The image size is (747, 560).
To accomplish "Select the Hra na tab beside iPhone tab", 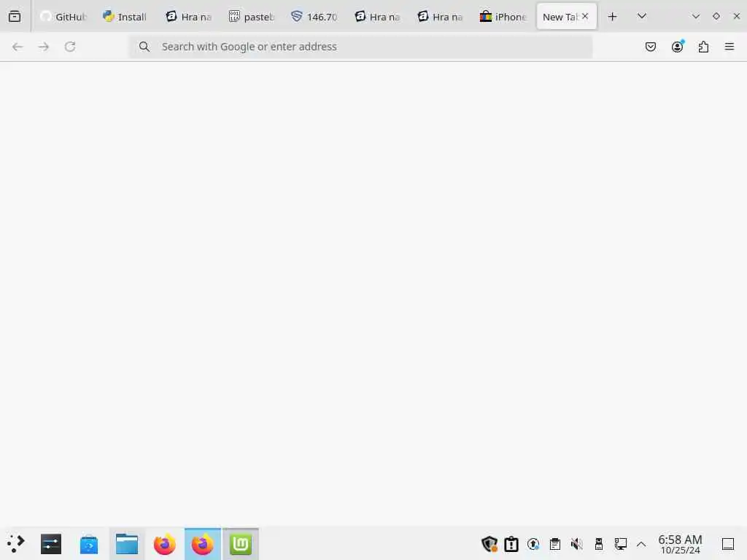I will point(441,17).
